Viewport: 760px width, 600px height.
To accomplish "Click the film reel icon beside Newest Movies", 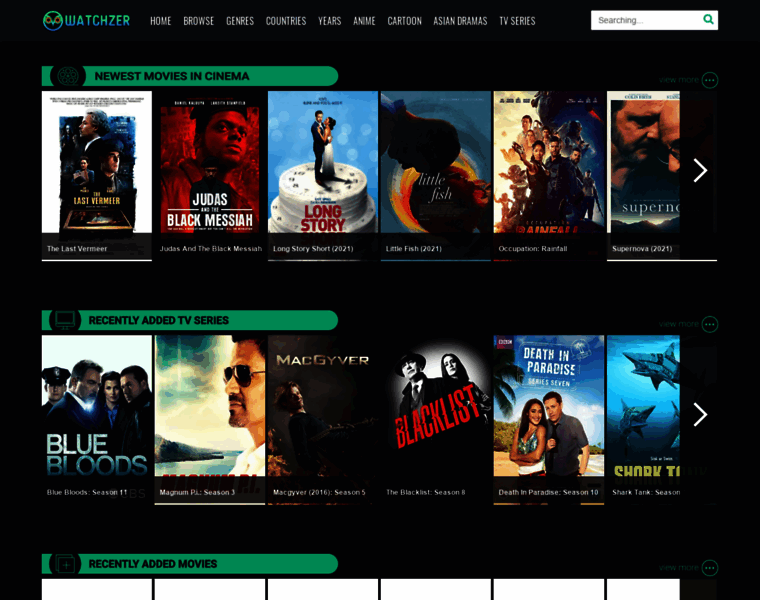I will tap(68, 76).
